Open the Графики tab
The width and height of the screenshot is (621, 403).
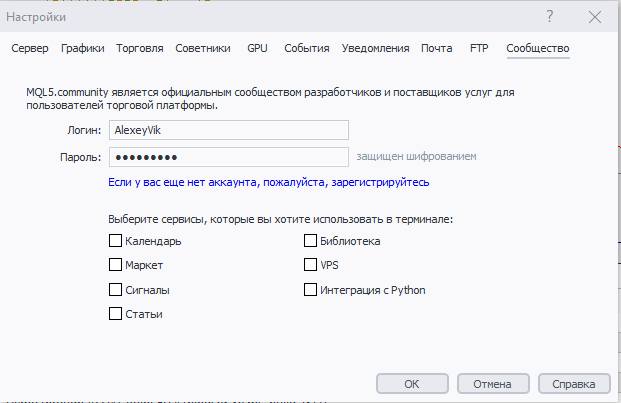click(82, 48)
